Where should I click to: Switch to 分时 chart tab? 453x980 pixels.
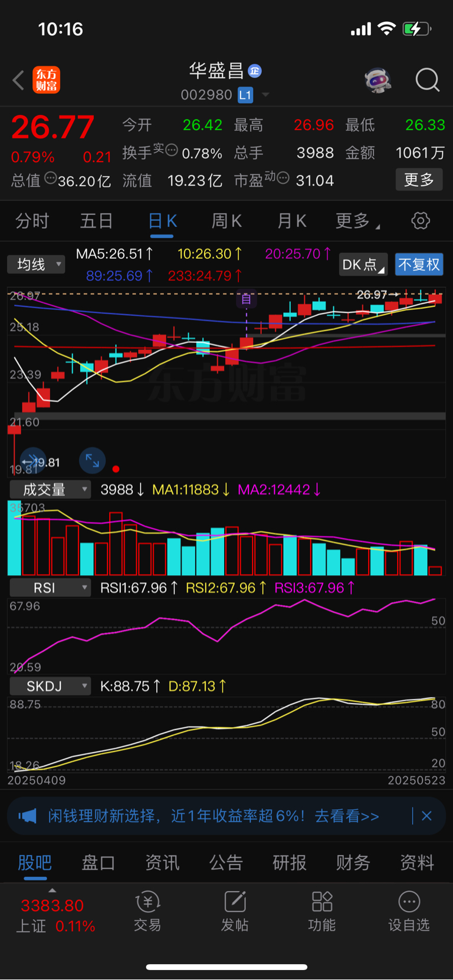tap(32, 221)
